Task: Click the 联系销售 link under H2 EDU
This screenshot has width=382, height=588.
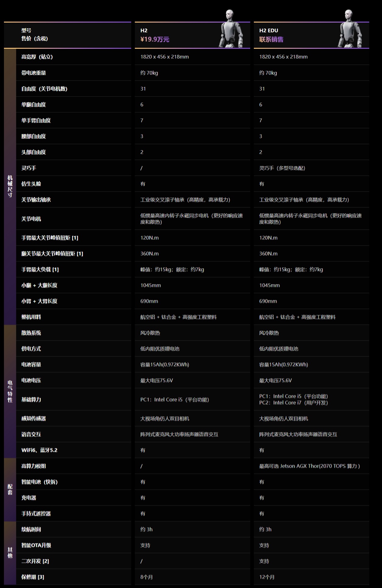Action: (x=271, y=39)
